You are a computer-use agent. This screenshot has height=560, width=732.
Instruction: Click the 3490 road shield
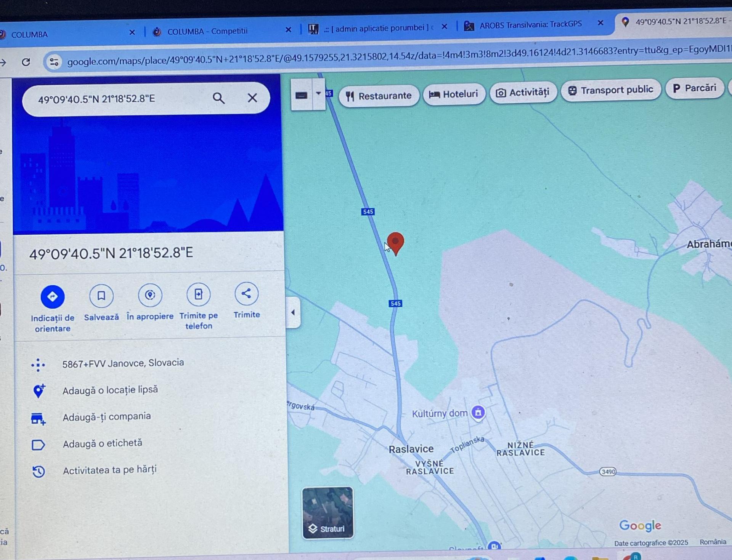coord(608,472)
